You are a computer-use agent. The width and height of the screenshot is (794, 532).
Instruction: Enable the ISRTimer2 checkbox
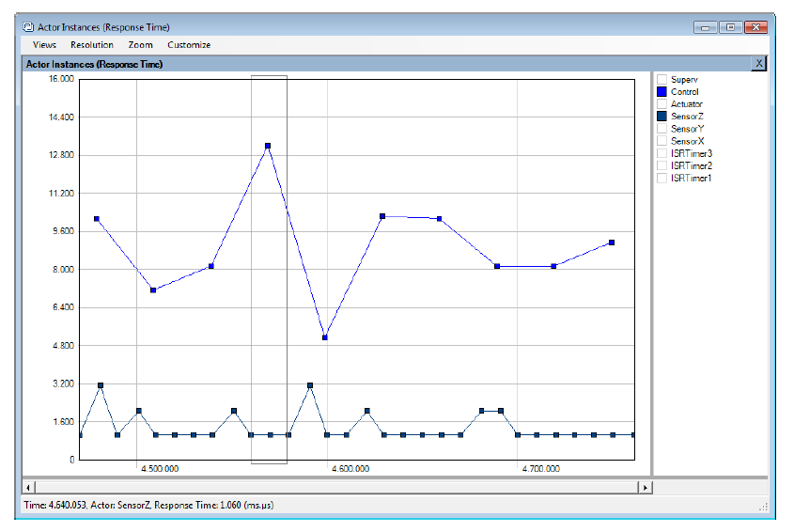coord(662,165)
